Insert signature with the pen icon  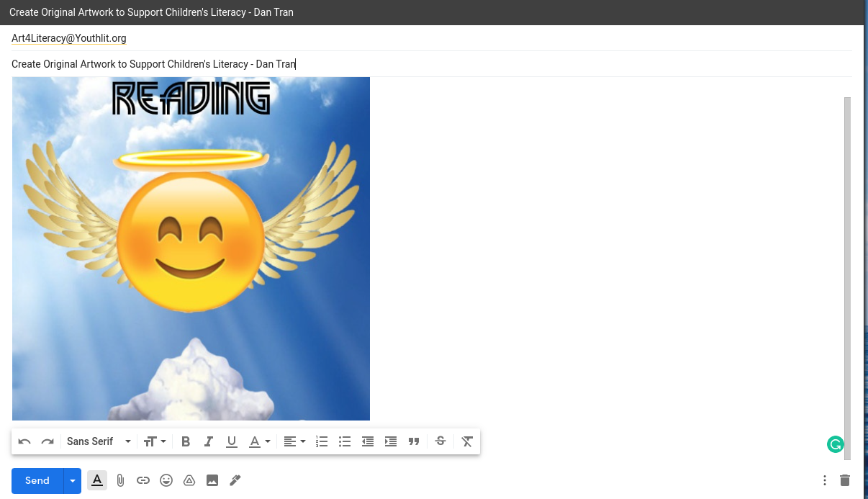click(235, 480)
